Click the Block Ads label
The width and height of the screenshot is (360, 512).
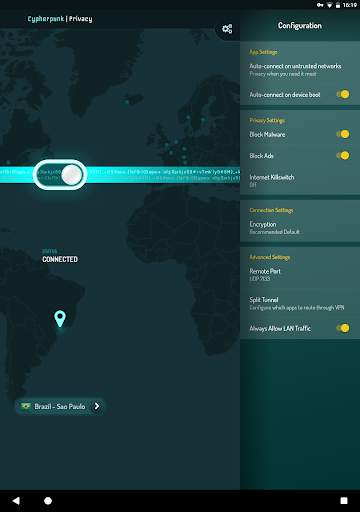262,156
